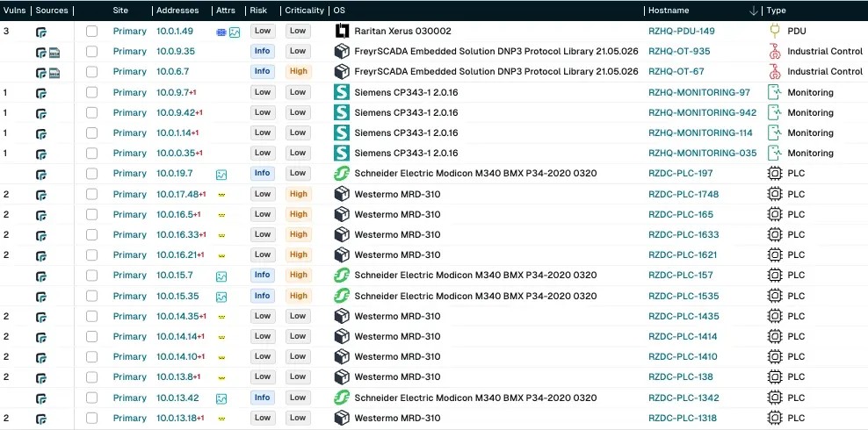Click the PLC chip icon for RZDC-PLC-197

pyautogui.click(x=775, y=174)
